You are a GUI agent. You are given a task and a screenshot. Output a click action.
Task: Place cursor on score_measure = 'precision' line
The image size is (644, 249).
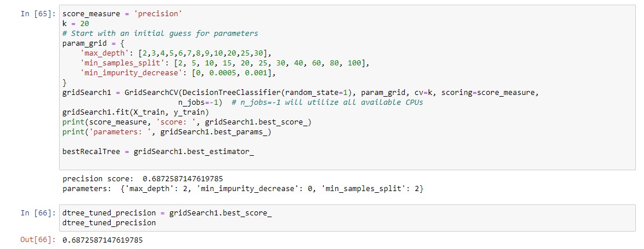(x=122, y=13)
